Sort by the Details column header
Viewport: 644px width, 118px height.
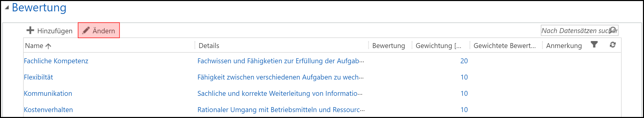coord(209,46)
